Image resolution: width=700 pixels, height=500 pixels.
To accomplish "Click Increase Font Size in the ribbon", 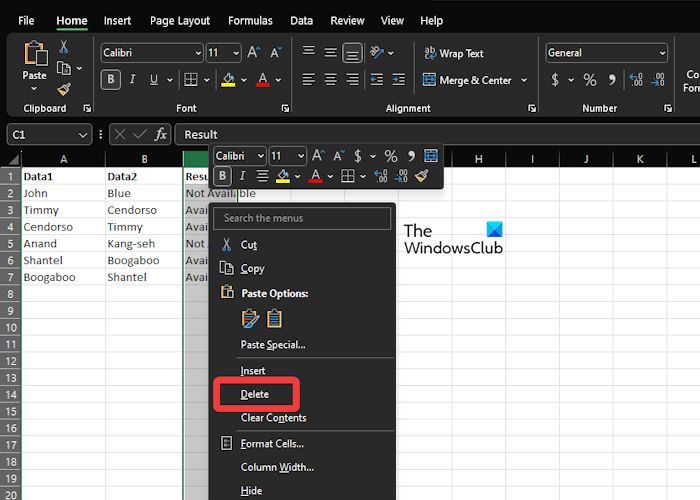I will pos(254,53).
